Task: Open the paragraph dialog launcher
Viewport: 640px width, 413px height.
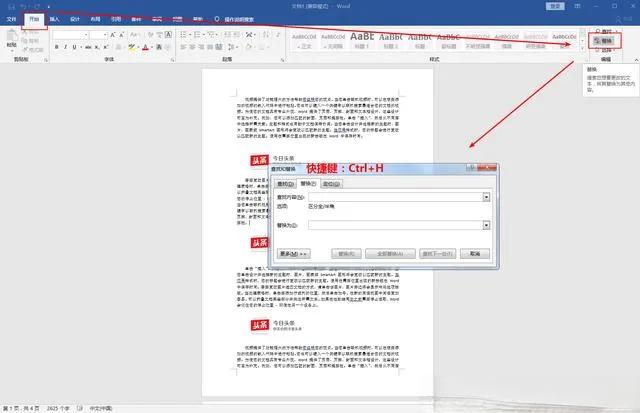Action: pyautogui.click(x=282, y=60)
